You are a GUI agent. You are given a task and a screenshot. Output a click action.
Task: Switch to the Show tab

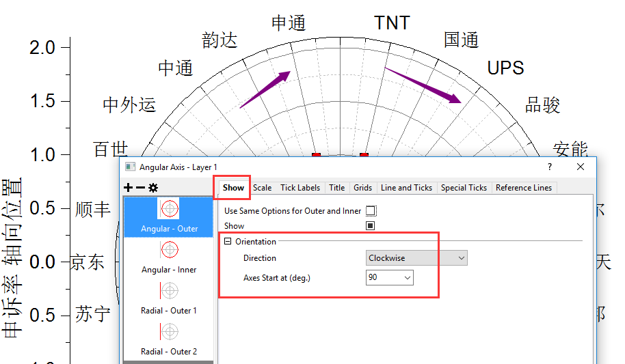[233, 188]
